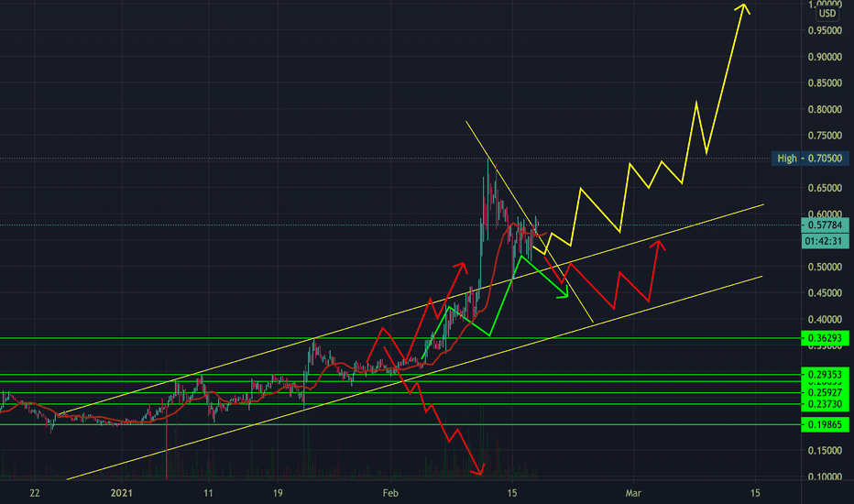This screenshot has height=504, width=854.
Task: Click the 0.40000 price scale value
Action: pyautogui.click(x=825, y=319)
